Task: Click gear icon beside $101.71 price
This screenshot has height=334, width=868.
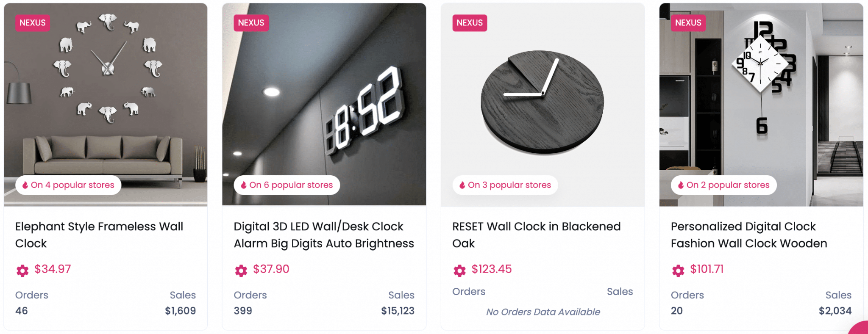Action: point(678,270)
